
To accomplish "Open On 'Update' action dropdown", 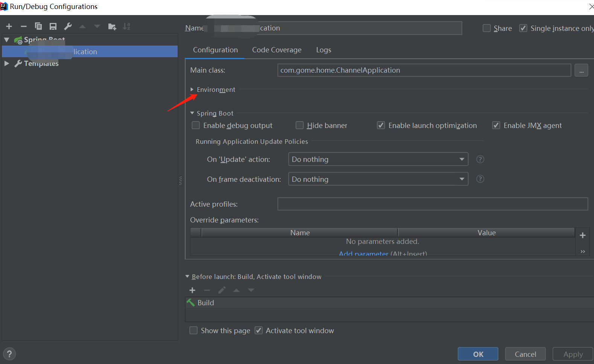I will pyautogui.click(x=378, y=159).
